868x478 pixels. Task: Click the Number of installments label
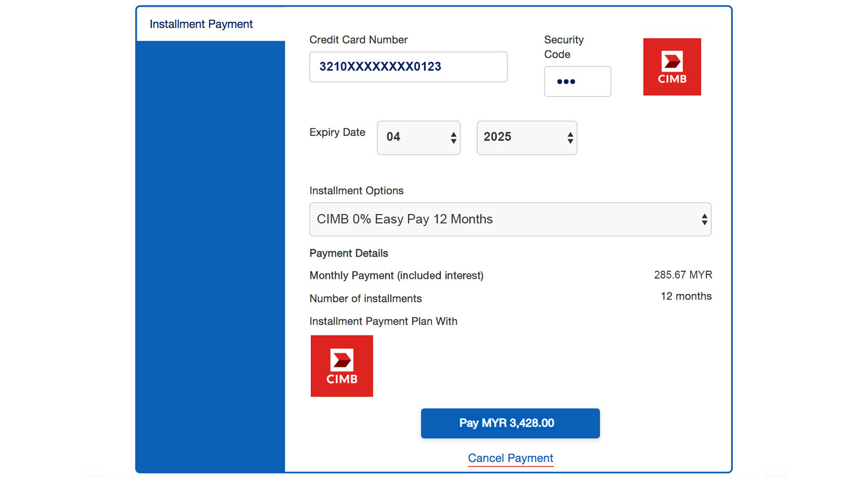[365, 299]
